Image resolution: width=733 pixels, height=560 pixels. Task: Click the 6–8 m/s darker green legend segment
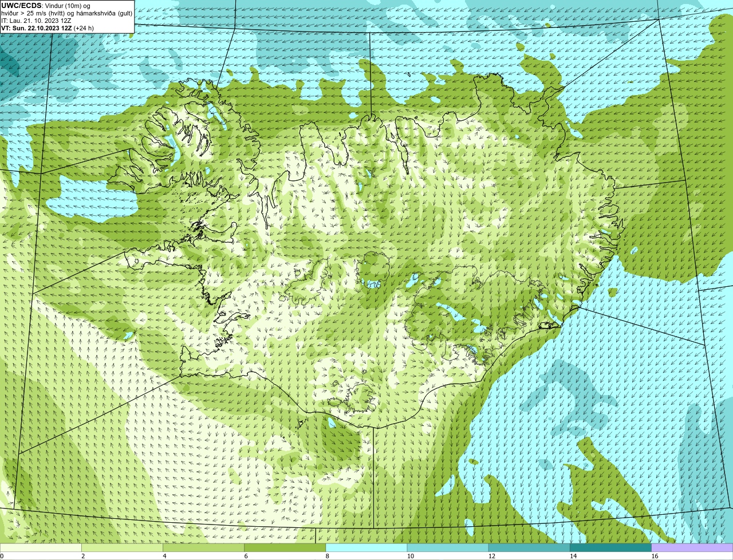coord(285,547)
